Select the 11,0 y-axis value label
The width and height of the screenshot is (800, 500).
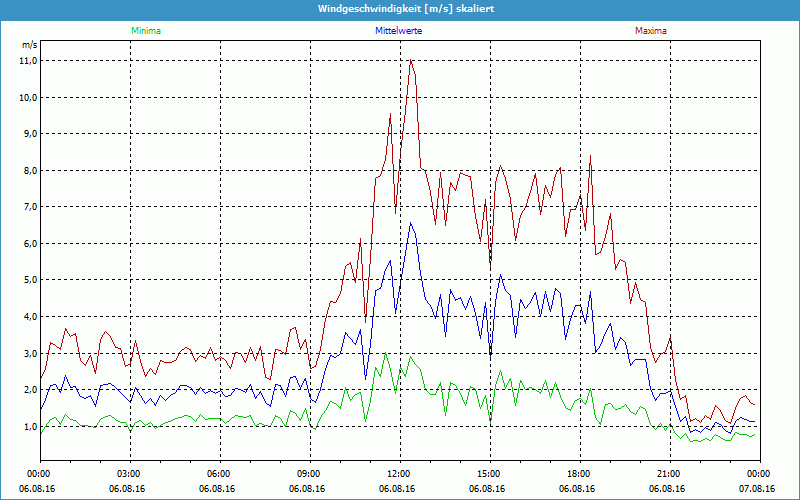pos(28,61)
